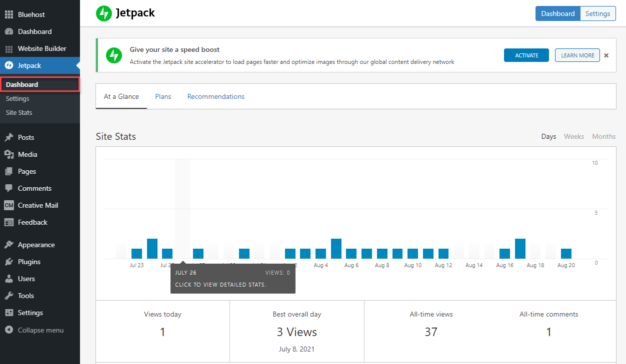The width and height of the screenshot is (626, 364).
Task: Click the Tools wrench icon
Action: [8, 296]
